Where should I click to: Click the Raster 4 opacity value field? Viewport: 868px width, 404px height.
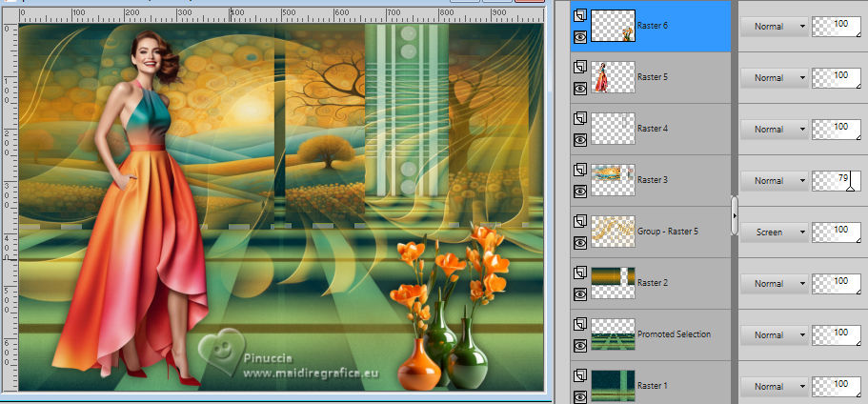pyautogui.click(x=837, y=130)
